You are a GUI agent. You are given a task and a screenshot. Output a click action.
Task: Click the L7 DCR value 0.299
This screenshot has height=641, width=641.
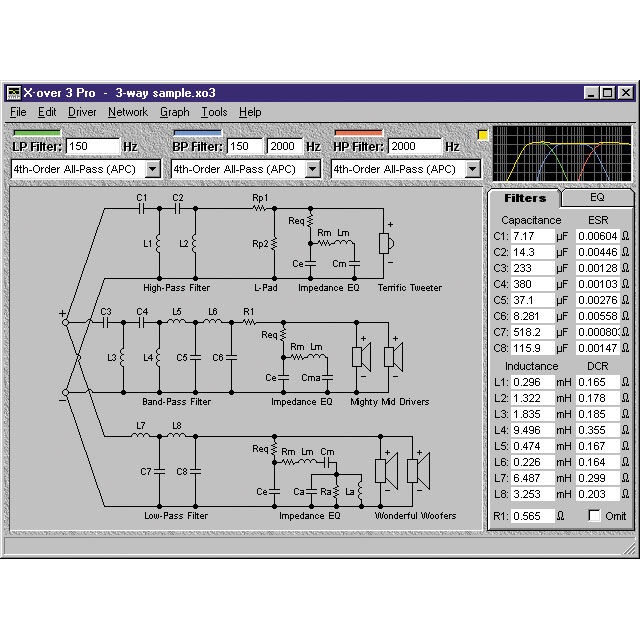pos(598,478)
